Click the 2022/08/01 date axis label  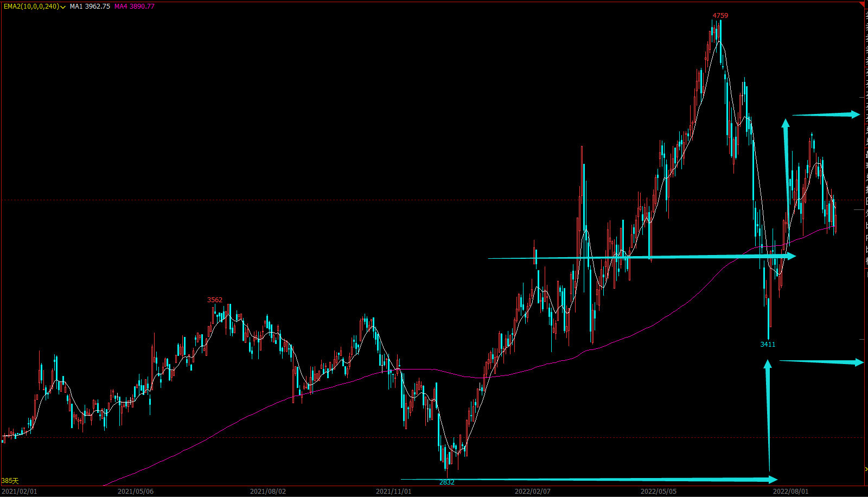(790, 492)
